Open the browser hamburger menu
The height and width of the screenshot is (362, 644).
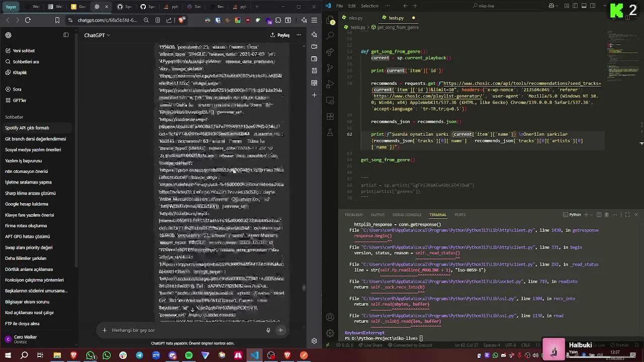coord(314,20)
